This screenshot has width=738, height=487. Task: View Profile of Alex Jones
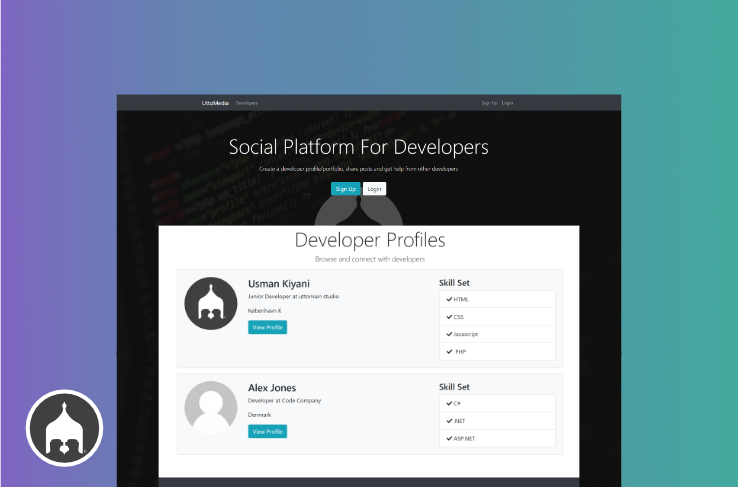[267, 431]
